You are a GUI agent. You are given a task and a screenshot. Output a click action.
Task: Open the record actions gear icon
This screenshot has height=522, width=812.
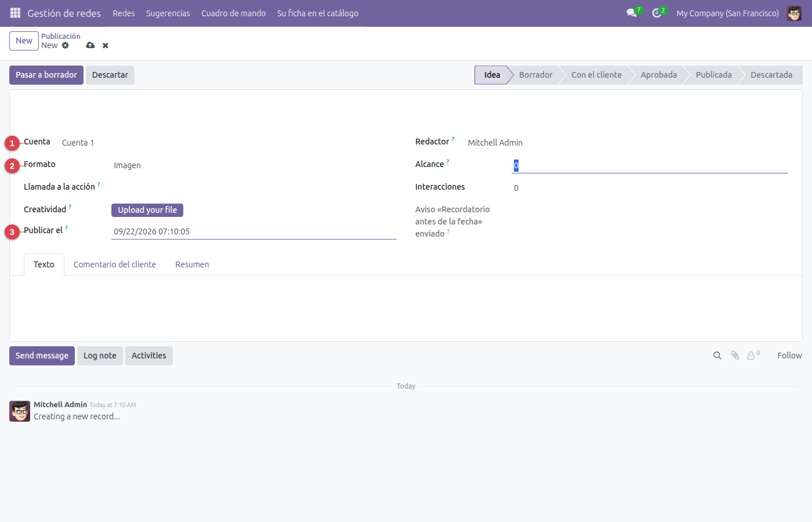[66, 45]
